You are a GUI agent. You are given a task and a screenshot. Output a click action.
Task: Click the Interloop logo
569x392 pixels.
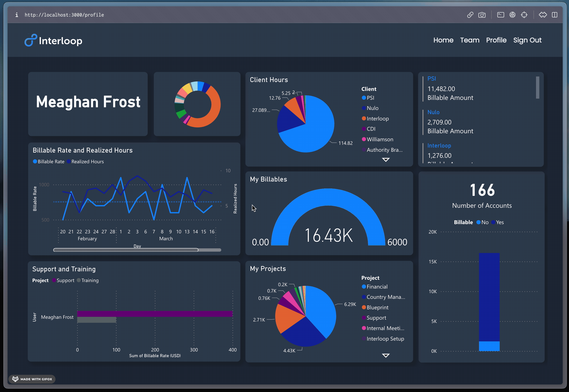53,41
